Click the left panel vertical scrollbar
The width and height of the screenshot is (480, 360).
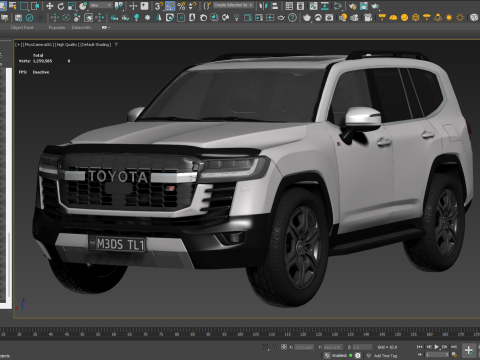coord(10,187)
